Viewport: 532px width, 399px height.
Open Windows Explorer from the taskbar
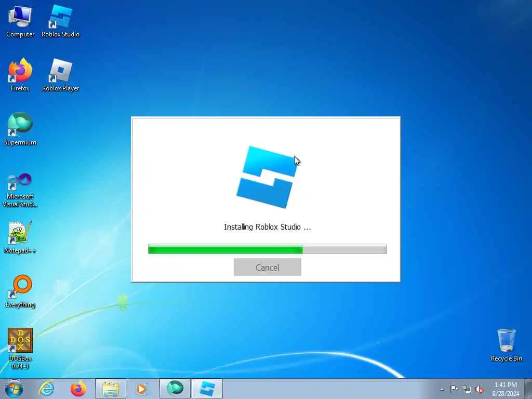pyautogui.click(x=111, y=389)
